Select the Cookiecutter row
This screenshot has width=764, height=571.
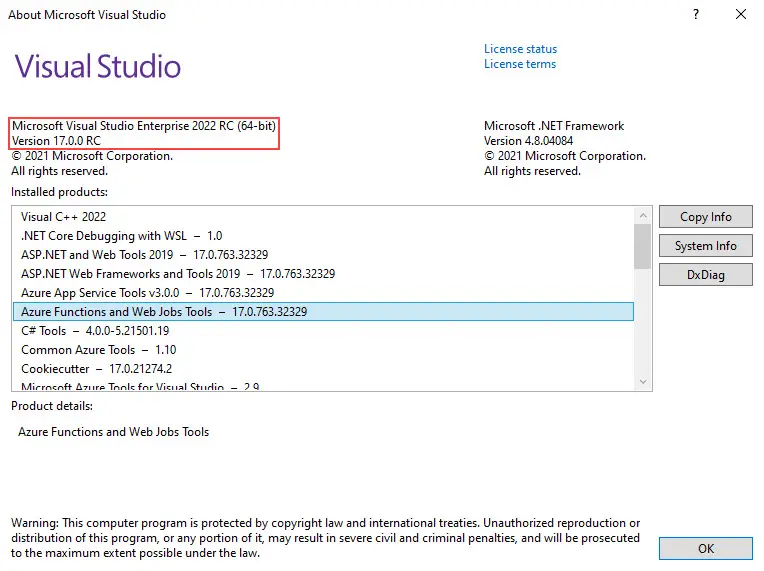coord(324,369)
